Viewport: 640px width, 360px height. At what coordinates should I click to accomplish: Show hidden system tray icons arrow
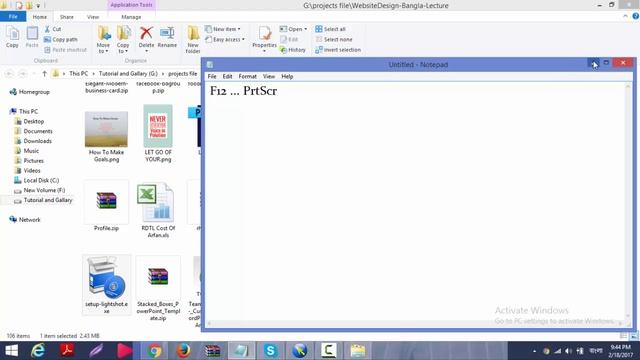[x=534, y=351]
